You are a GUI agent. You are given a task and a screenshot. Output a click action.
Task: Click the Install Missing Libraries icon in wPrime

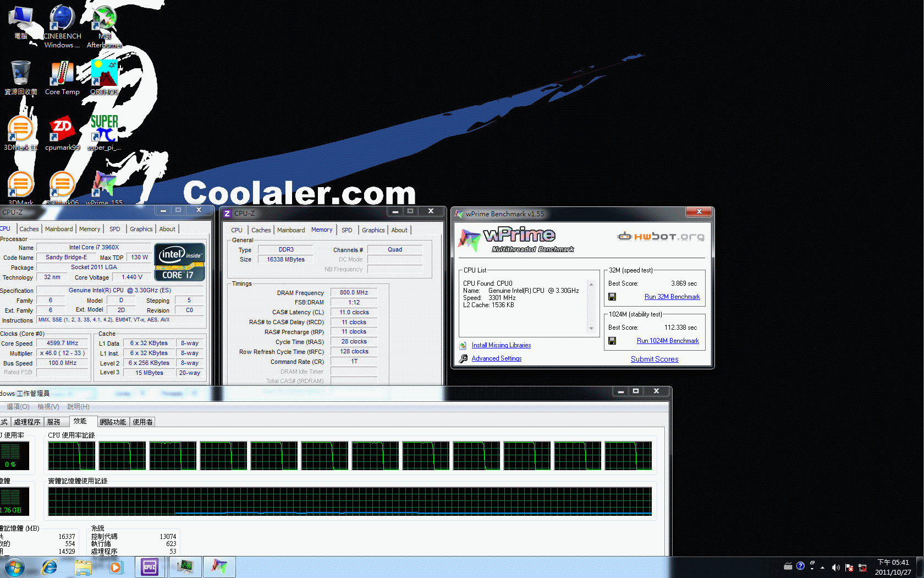click(463, 345)
